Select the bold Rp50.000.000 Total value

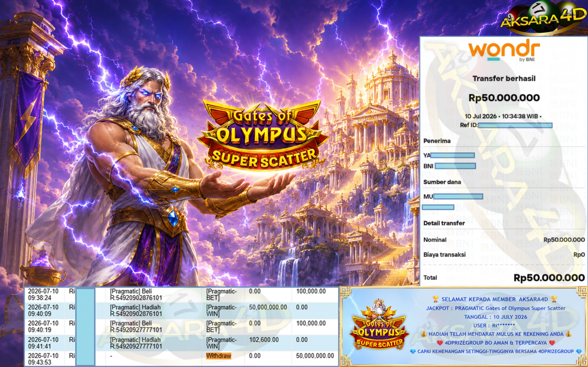549,277
